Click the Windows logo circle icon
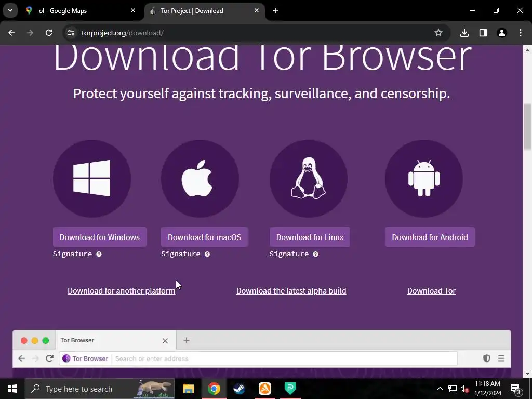The image size is (532, 399). (x=91, y=179)
